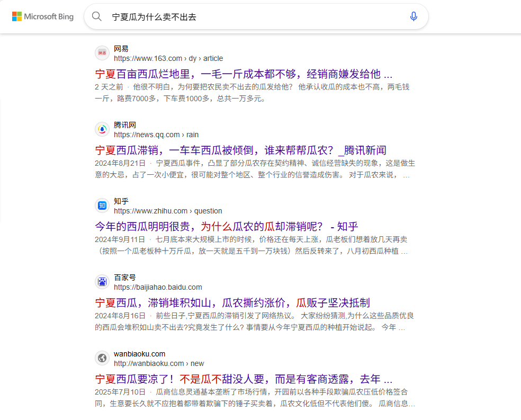Click the 网易 site favicon
The image size is (521, 420).
[x=102, y=53]
